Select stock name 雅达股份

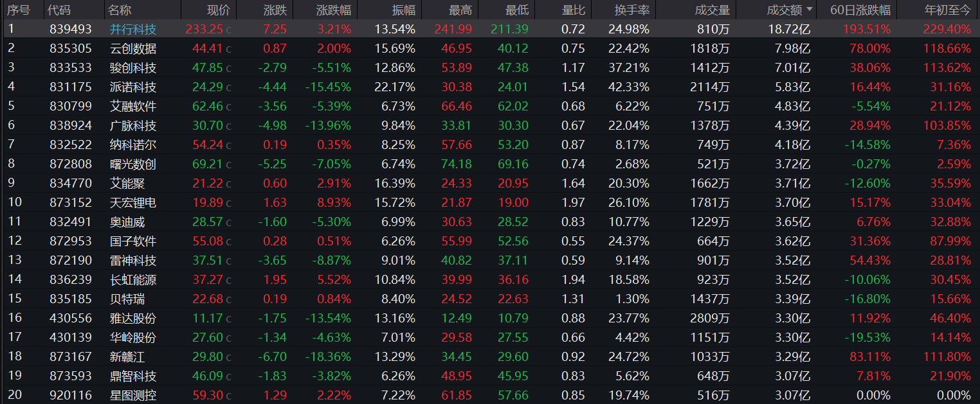[133, 318]
